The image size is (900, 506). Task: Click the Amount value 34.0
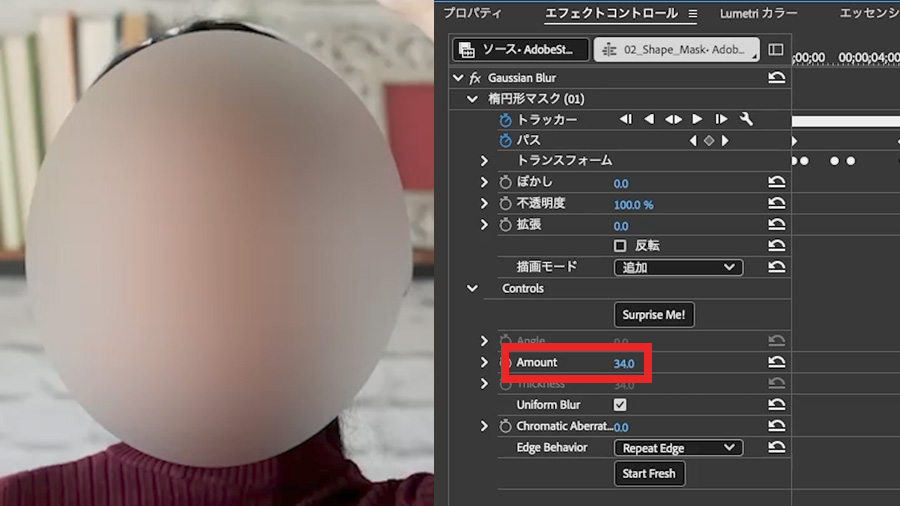pyautogui.click(x=624, y=363)
